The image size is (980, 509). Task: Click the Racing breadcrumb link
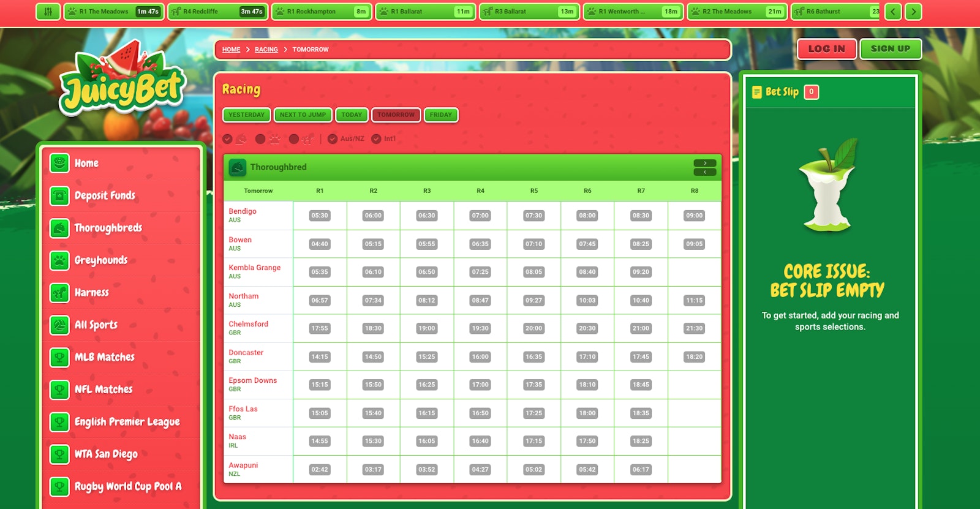(x=266, y=50)
